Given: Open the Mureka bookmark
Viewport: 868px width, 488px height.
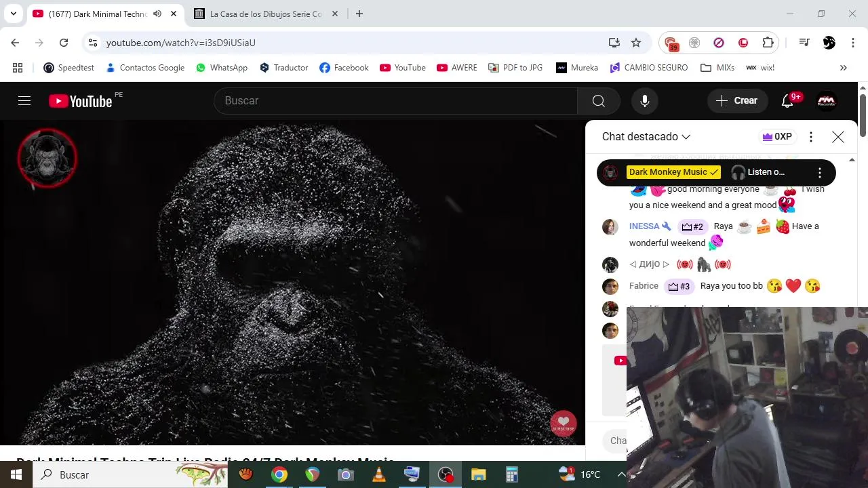Looking at the screenshot, I should point(577,68).
